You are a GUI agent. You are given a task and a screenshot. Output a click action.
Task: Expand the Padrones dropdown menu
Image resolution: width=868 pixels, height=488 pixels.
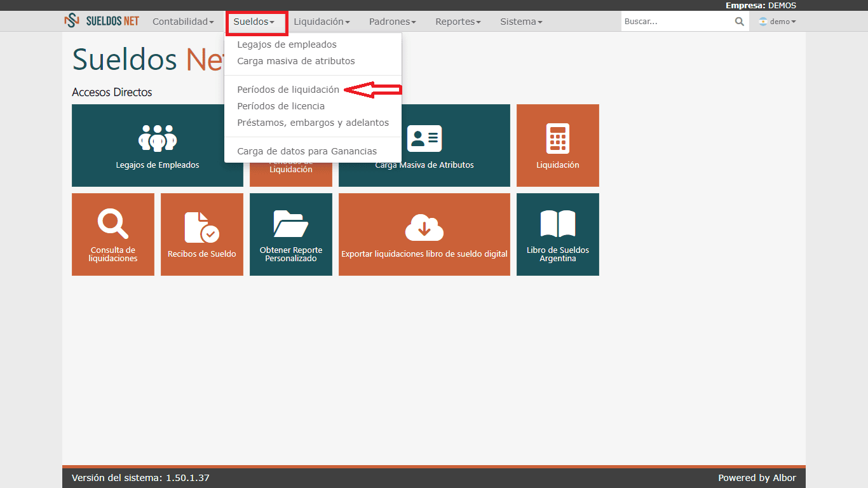(x=392, y=22)
